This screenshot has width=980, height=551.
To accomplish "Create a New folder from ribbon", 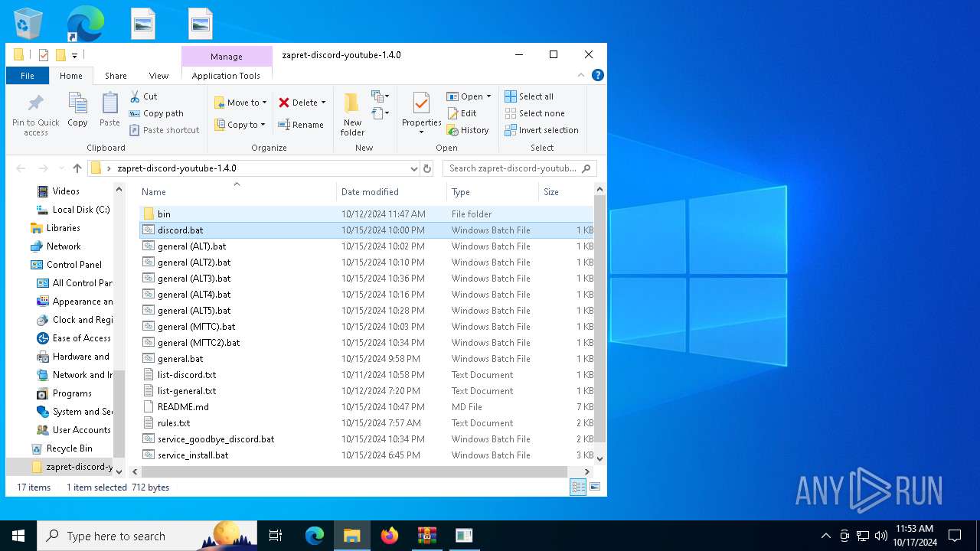I will pyautogui.click(x=352, y=115).
